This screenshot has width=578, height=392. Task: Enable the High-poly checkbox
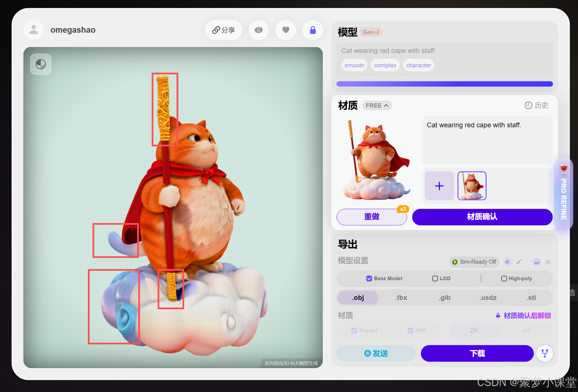[504, 279]
